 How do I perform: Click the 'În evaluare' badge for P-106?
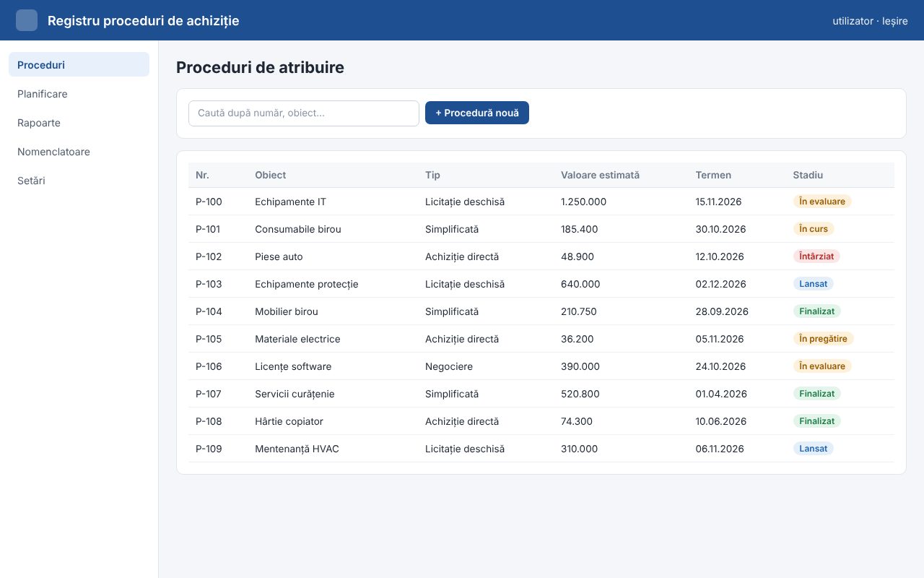pos(822,366)
